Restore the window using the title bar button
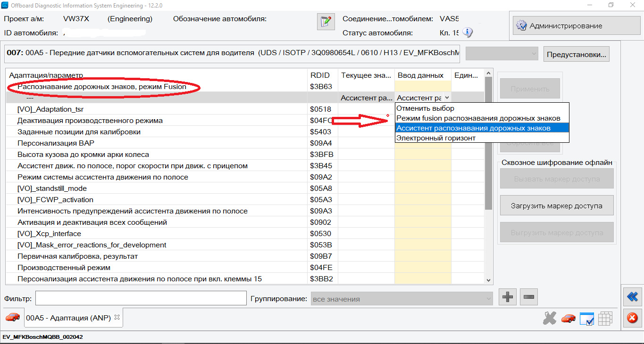Screen dimensions: 644x344 (611, 5)
